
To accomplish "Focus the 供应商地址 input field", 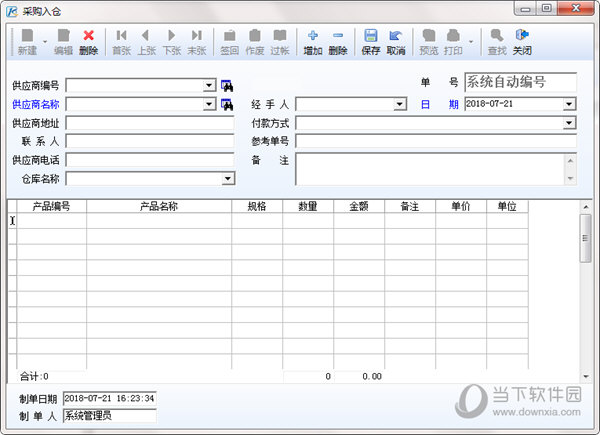I will pos(150,123).
